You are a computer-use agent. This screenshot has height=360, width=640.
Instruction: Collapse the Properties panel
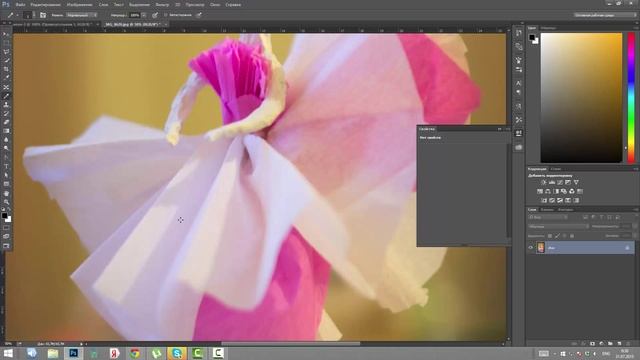(500, 129)
